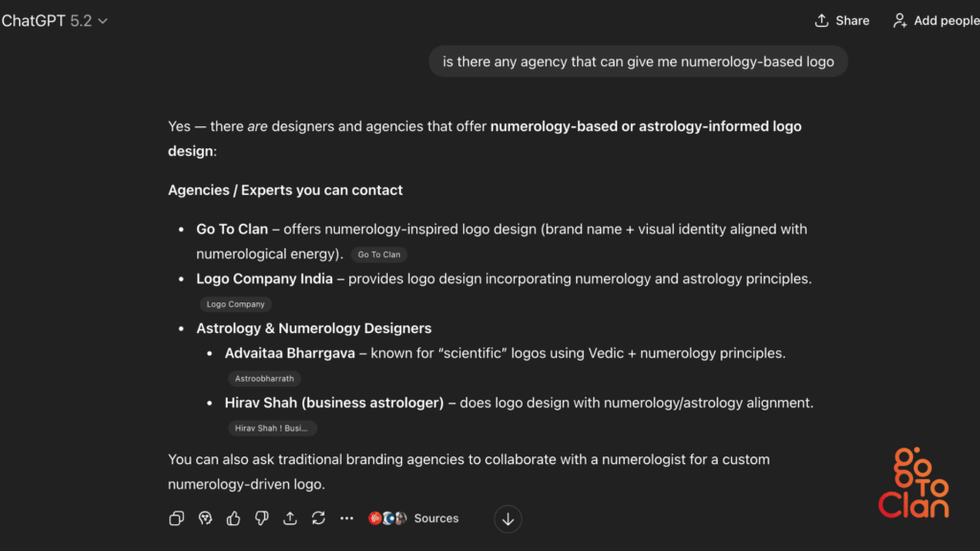Open the Go To Clan citation pill
The height and width of the screenshot is (551, 980).
(378, 253)
